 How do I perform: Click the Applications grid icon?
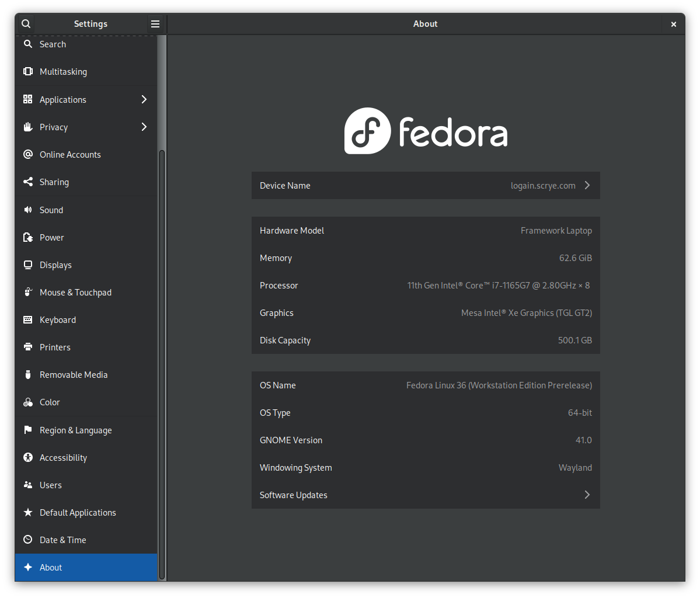(x=27, y=99)
